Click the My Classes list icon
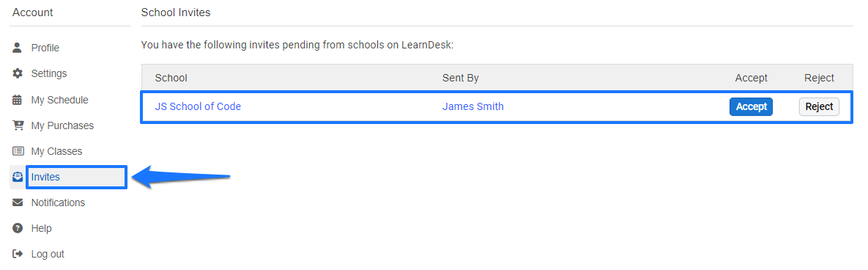The width and height of the screenshot is (868, 270). point(18,151)
